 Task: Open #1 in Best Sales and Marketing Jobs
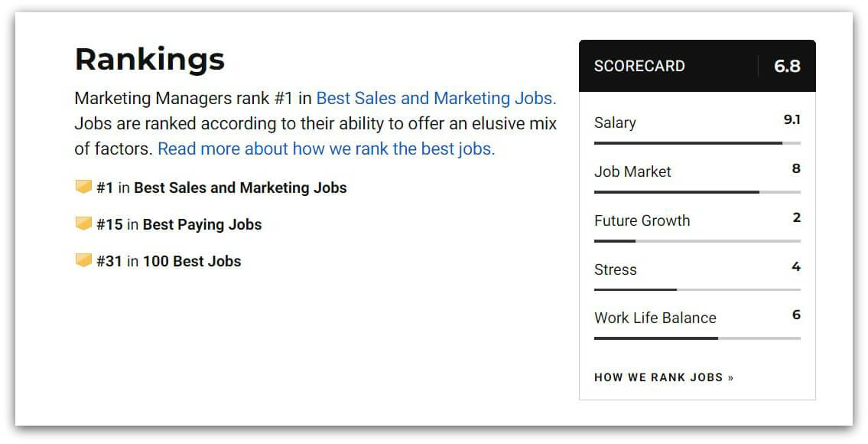coord(222,187)
